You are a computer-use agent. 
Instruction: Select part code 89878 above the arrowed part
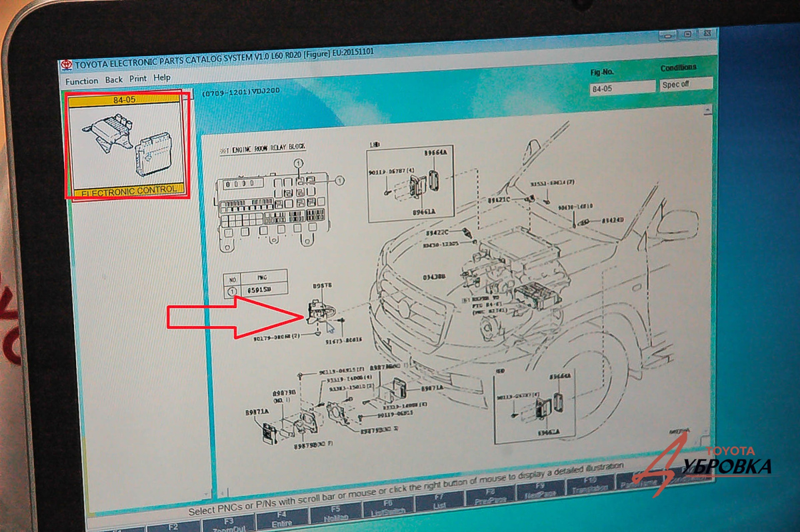pyautogui.click(x=321, y=285)
